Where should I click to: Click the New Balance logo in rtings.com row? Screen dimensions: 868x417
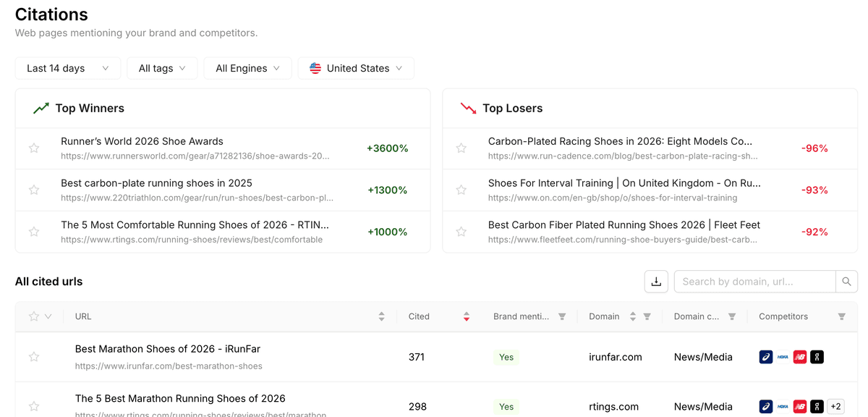coord(800,406)
